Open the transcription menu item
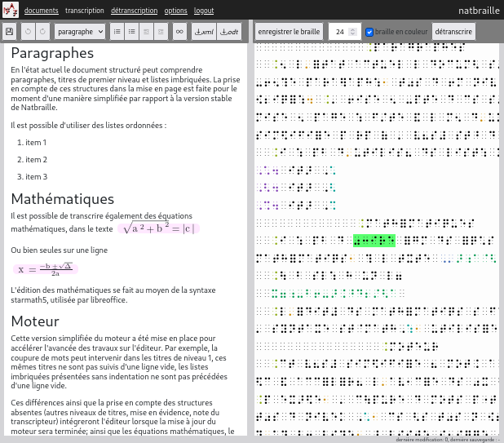Image resolution: width=504 pixels, height=443 pixels. pyautogui.click(x=85, y=11)
